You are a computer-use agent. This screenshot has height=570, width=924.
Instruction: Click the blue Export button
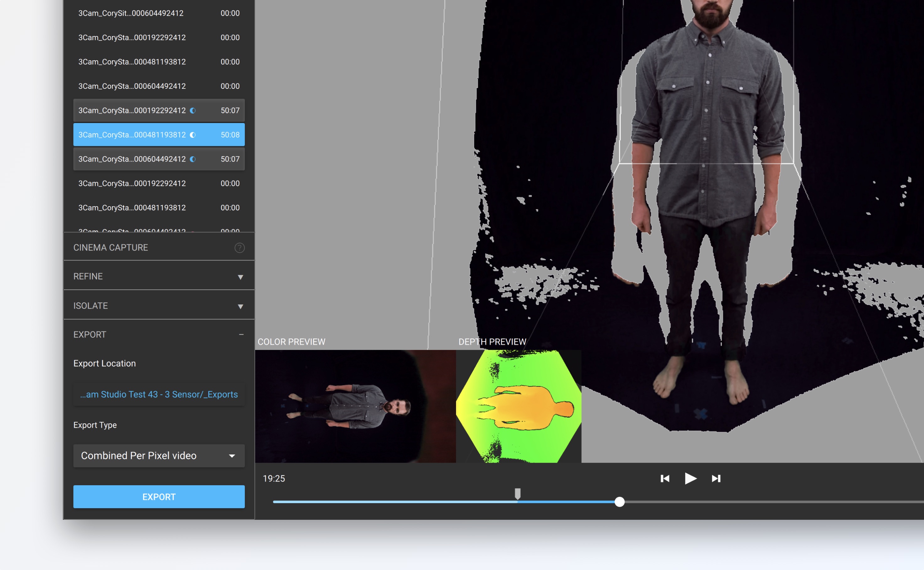159,497
